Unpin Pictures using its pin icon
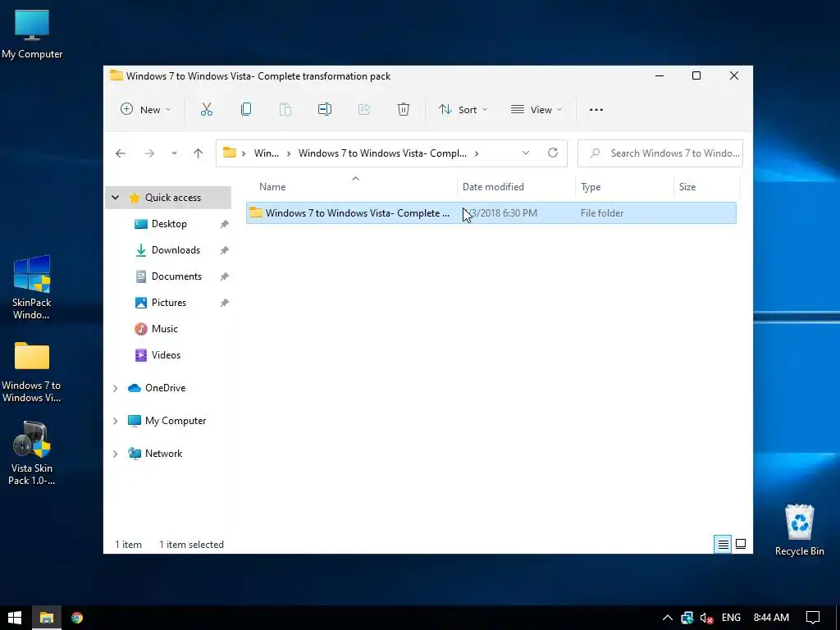Image resolution: width=840 pixels, height=630 pixels. point(225,303)
